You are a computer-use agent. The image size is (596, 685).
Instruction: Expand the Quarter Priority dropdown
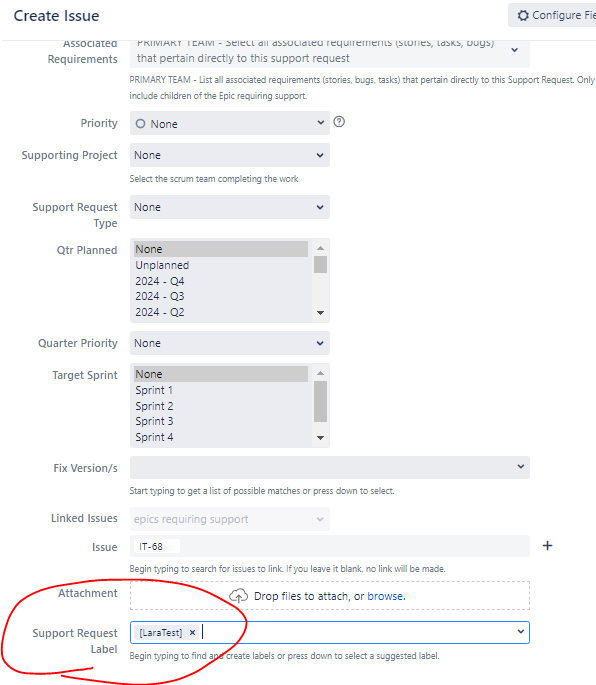(230, 343)
